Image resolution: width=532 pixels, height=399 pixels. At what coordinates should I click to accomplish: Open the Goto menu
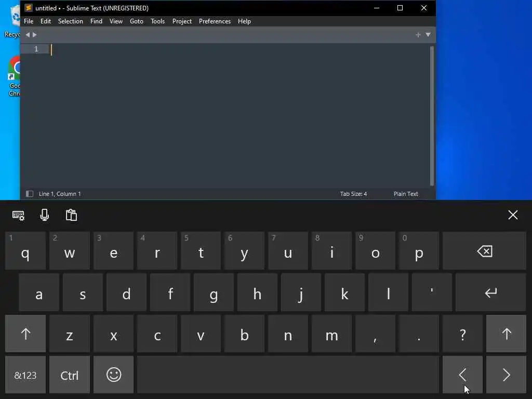[137, 21]
